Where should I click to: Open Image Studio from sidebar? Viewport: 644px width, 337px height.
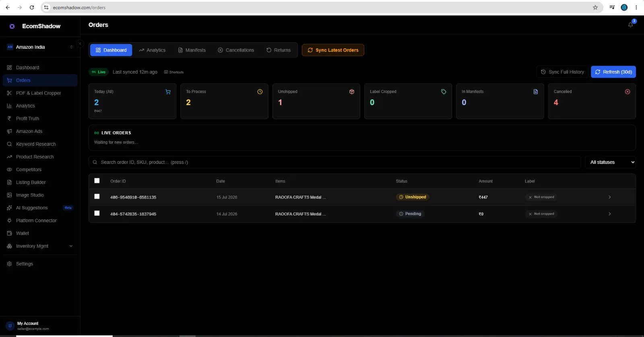pos(39,195)
